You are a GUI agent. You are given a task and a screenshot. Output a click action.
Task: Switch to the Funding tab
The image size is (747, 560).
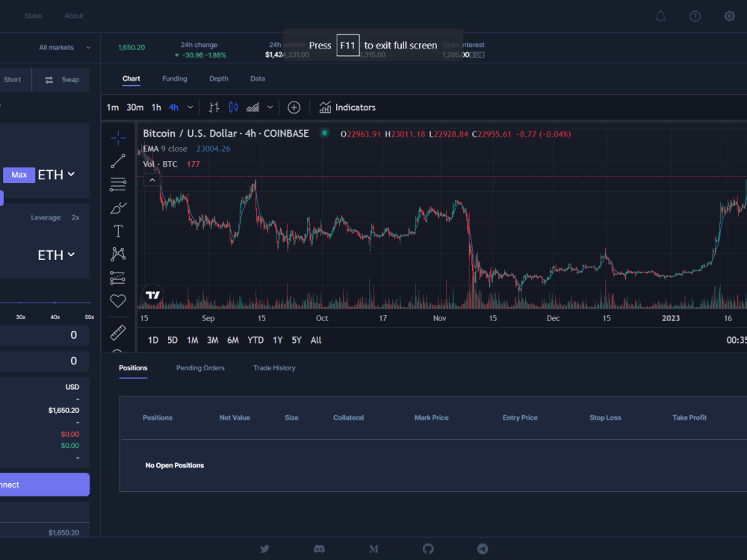(174, 78)
